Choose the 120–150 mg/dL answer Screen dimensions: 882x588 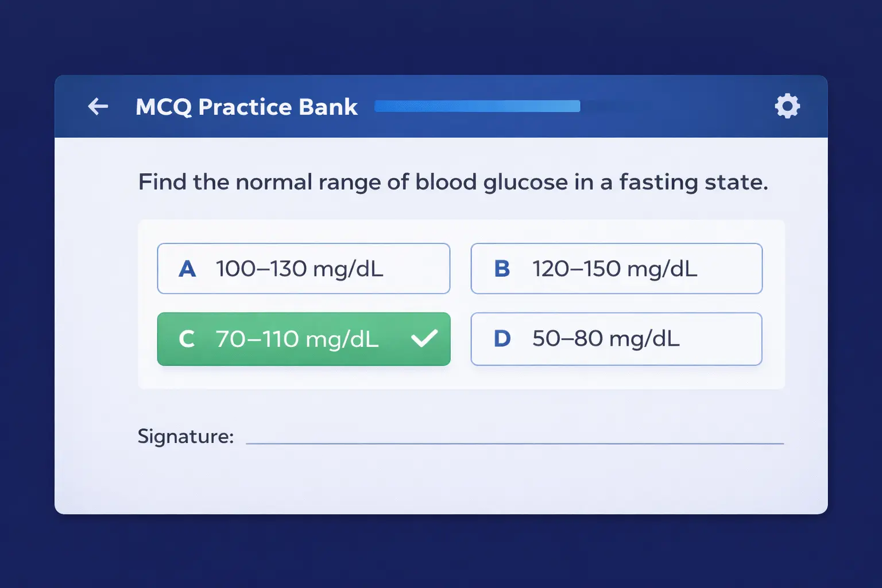click(x=615, y=269)
